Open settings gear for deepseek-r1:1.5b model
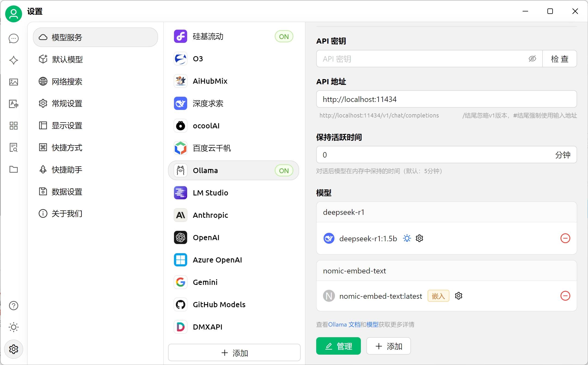This screenshot has height=365, width=588. click(x=419, y=238)
